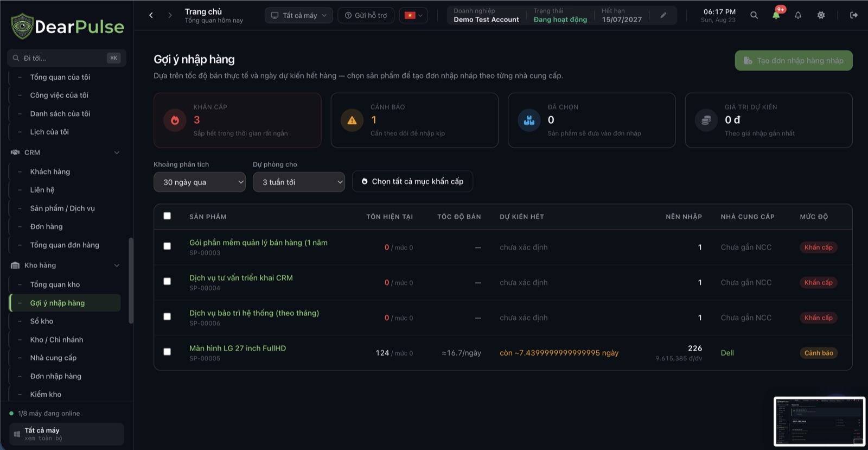
Task: Check the Gói phần mềm quản lý bán hàng row
Action: click(x=167, y=246)
